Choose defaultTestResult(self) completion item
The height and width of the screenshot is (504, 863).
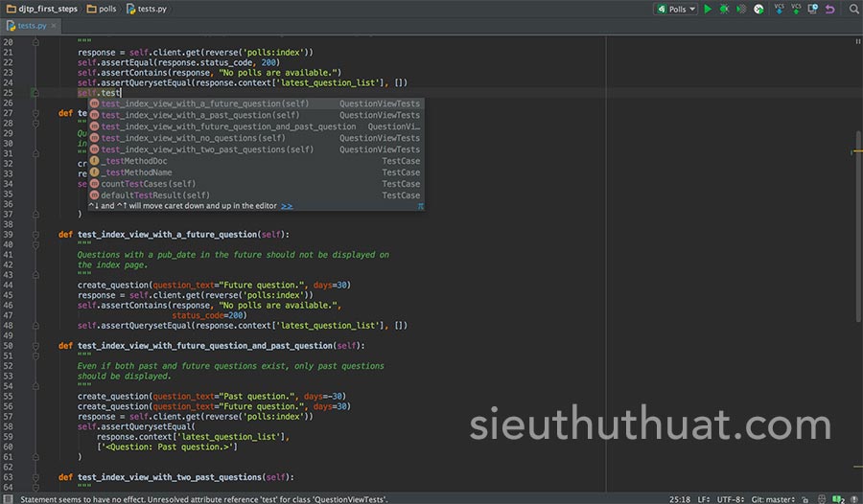(x=256, y=195)
